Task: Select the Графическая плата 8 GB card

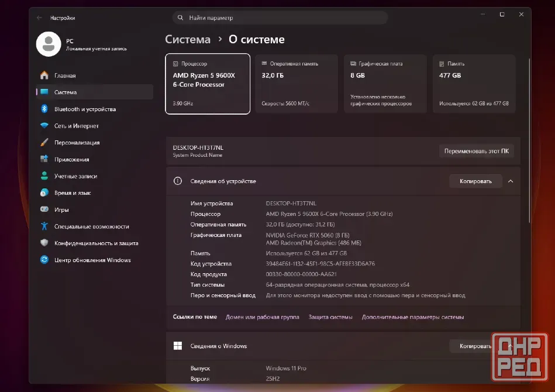Action: coord(385,84)
